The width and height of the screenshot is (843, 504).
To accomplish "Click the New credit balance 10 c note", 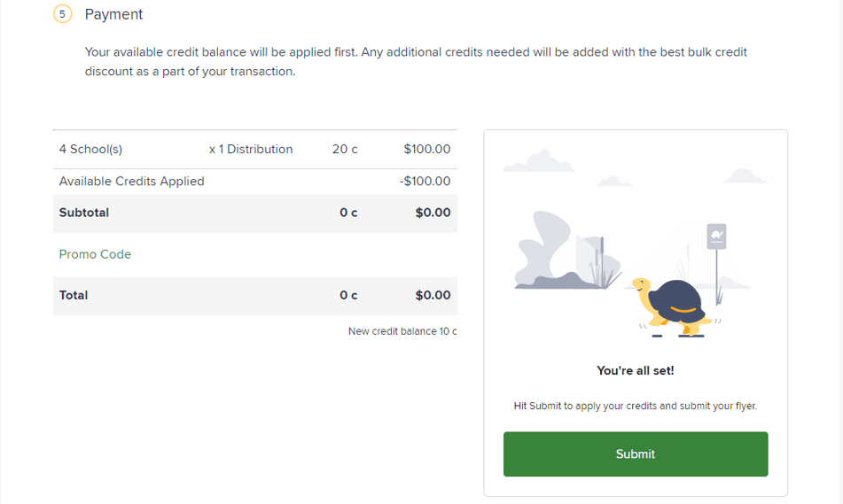I will point(402,331).
